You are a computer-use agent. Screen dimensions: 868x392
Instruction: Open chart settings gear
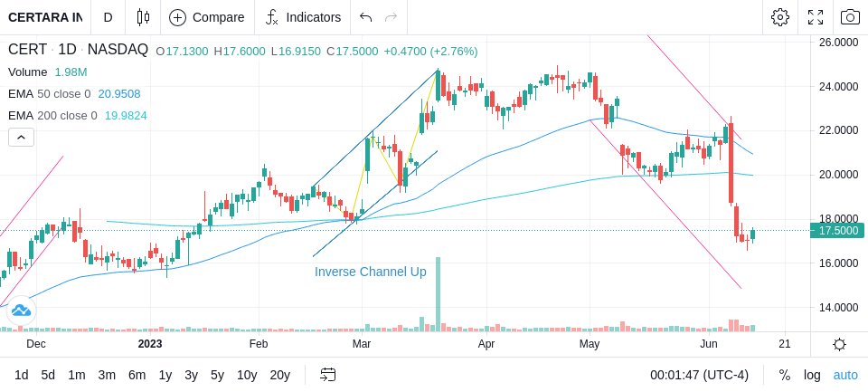click(780, 17)
